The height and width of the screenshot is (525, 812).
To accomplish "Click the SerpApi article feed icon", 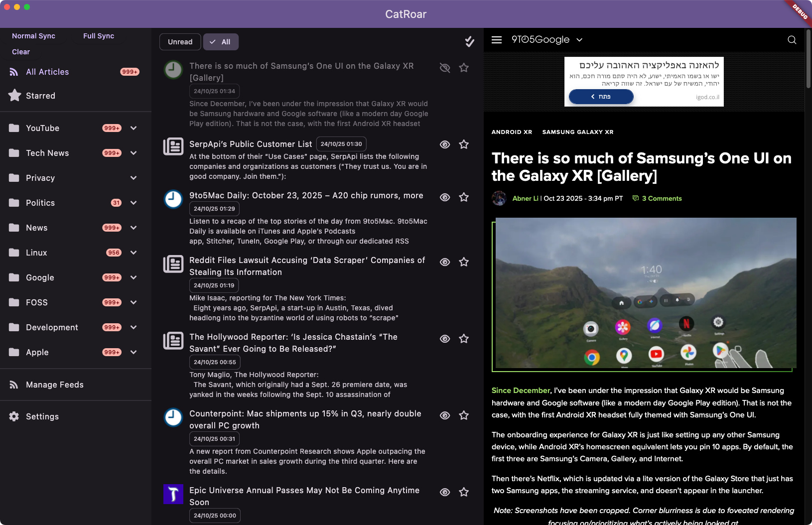I will [173, 146].
